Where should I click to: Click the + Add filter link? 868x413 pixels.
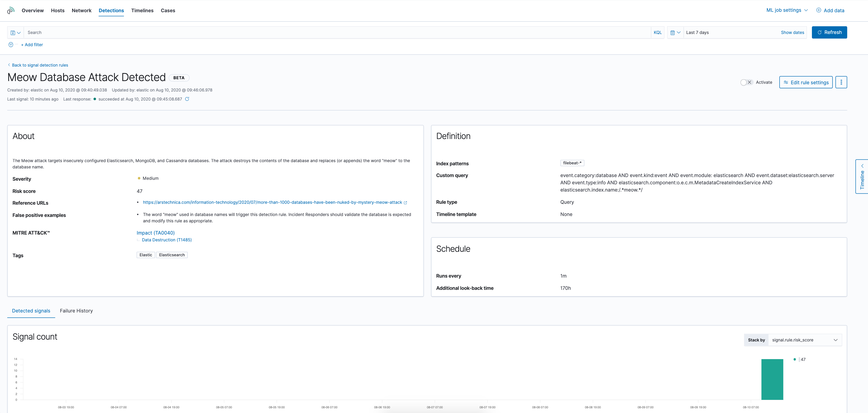coord(32,45)
